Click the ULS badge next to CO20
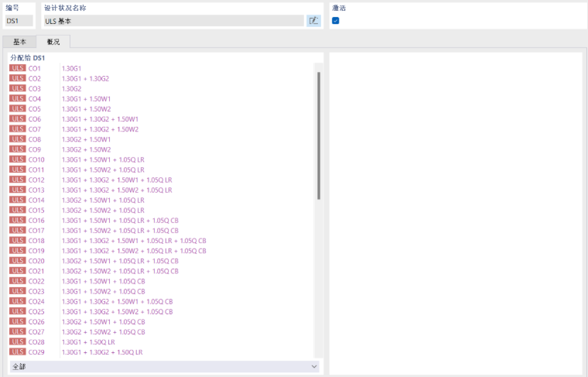 pos(18,260)
